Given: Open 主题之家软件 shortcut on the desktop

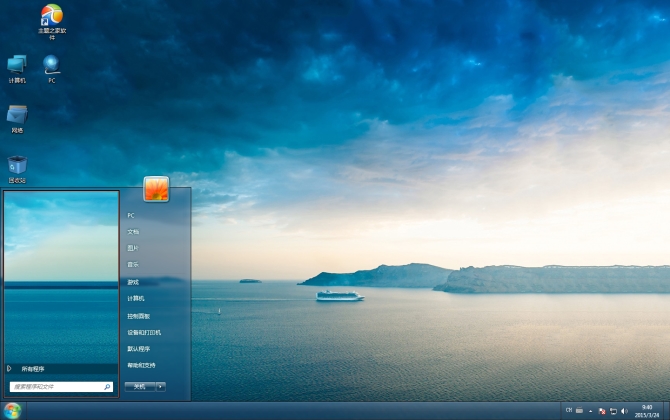Looking at the screenshot, I should 52,22.
